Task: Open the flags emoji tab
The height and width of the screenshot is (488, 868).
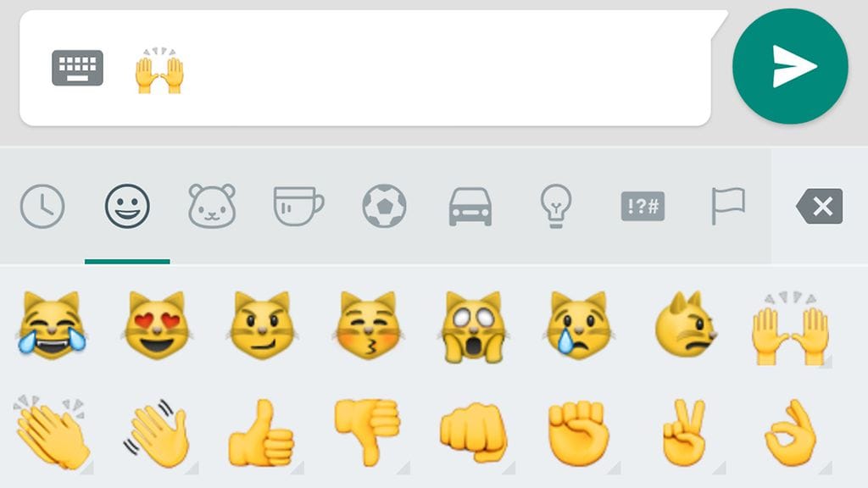Action: click(x=728, y=206)
